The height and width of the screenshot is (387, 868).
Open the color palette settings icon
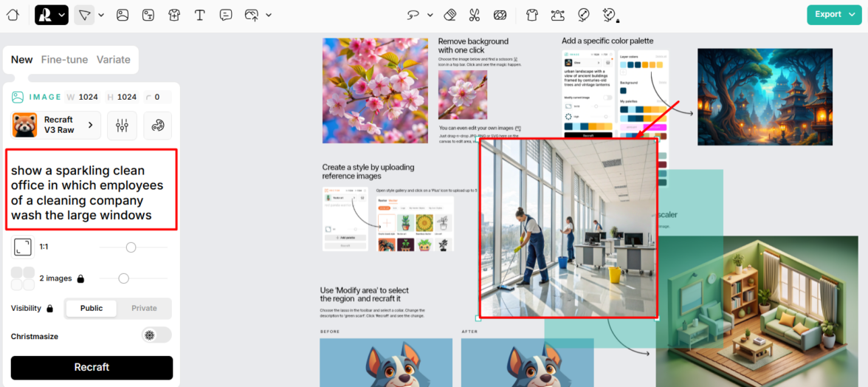157,126
